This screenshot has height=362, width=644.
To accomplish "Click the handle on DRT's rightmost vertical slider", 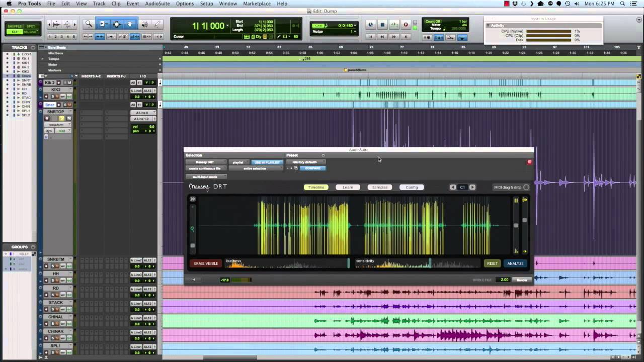I will pyautogui.click(x=525, y=220).
